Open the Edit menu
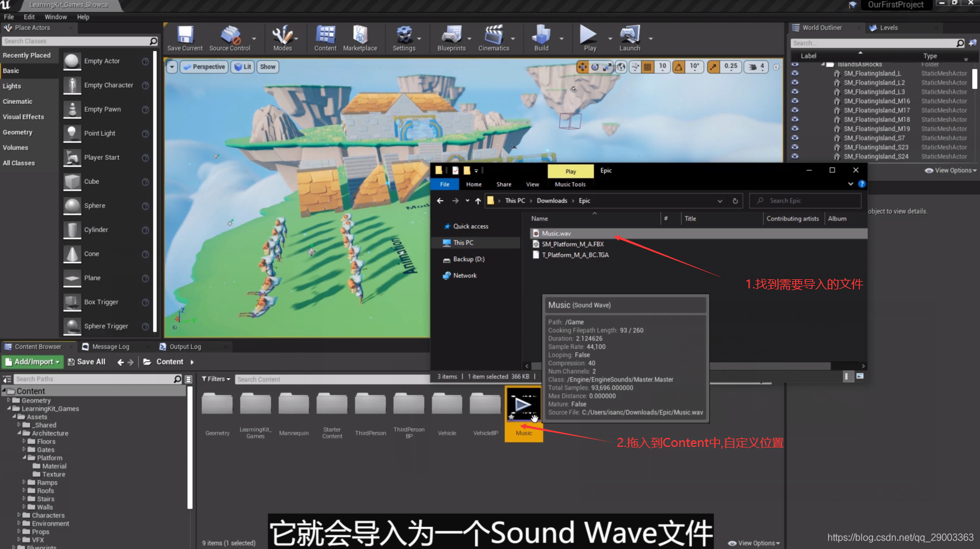 point(29,17)
